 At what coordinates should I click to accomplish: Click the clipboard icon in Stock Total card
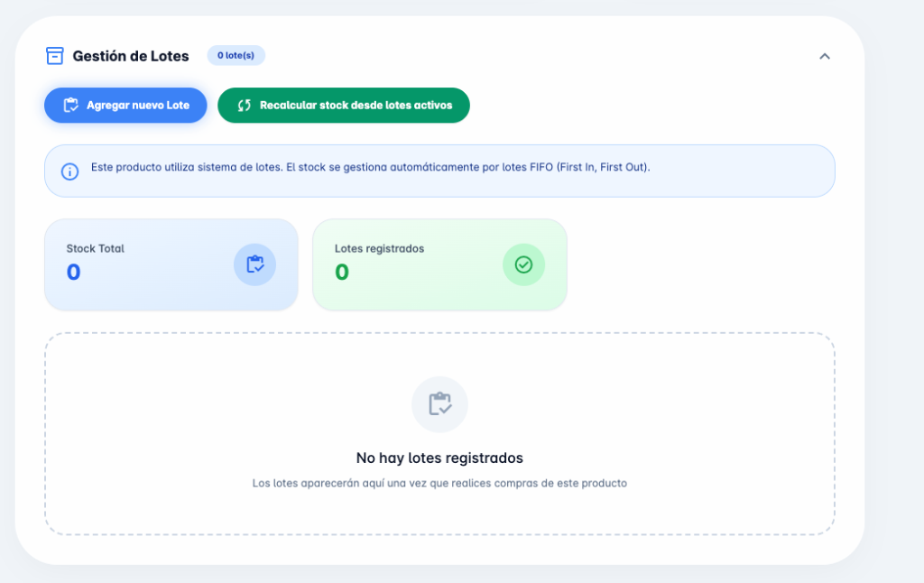[254, 264]
